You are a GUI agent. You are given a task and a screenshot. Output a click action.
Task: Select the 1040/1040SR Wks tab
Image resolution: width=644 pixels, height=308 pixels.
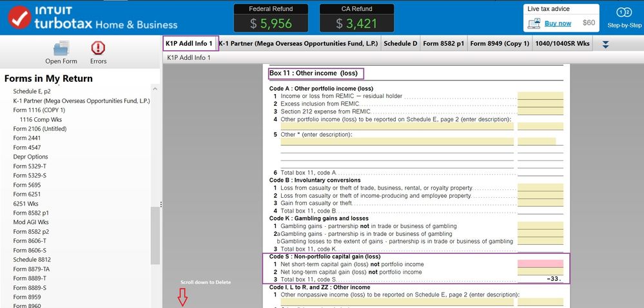pyautogui.click(x=563, y=44)
